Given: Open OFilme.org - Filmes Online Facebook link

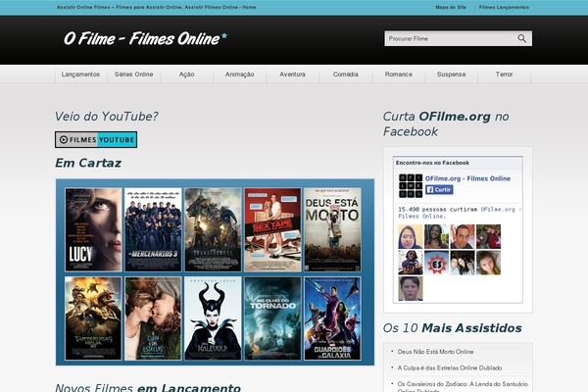Looking at the screenshot, I should coord(467,178).
